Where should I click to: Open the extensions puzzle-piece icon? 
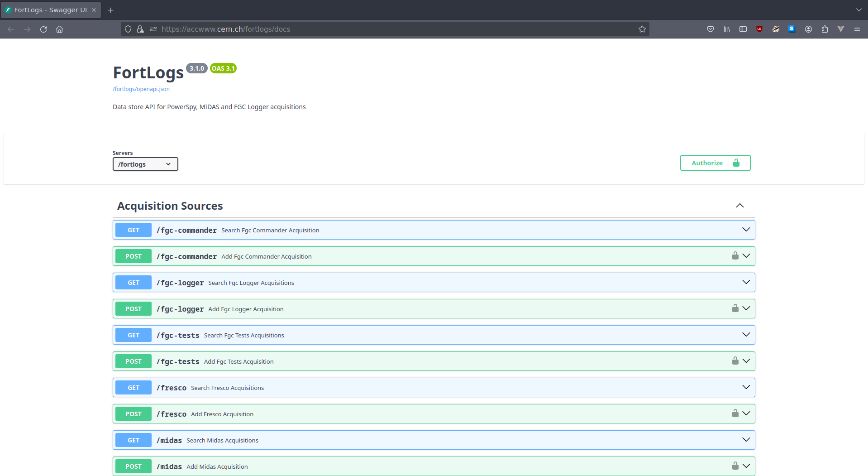tap(825, 29)
